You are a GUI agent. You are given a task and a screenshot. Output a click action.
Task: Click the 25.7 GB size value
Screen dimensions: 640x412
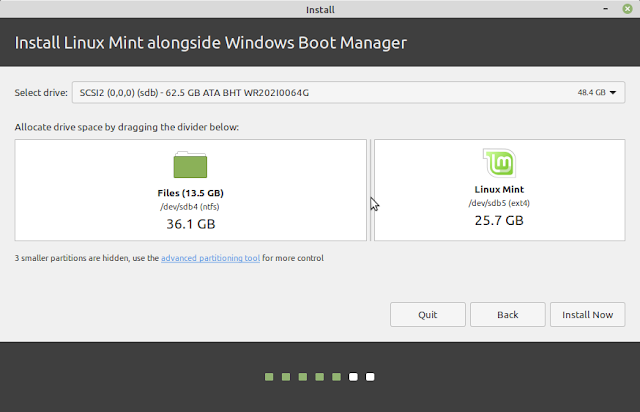(x=499, y=220)
